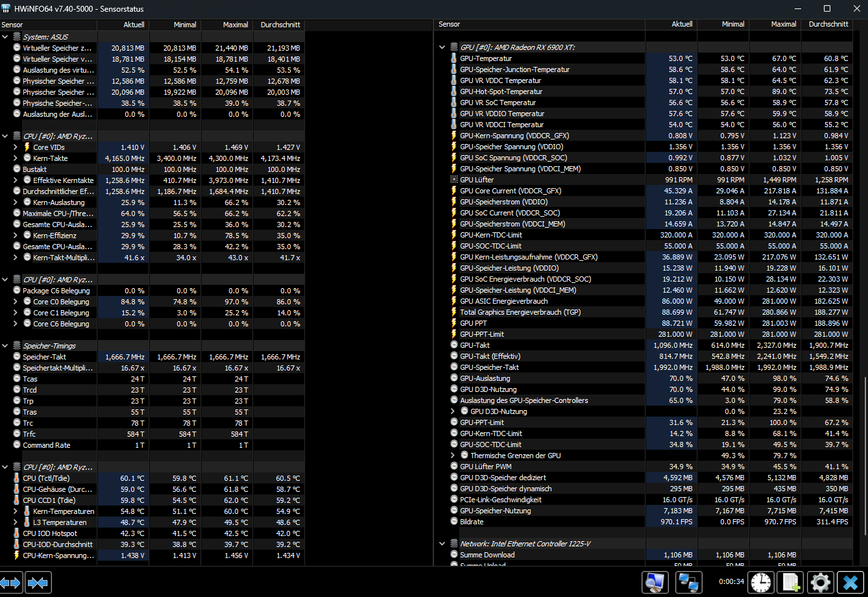Select Auslastung des GPU-Speicher-Controllers row
This screenshot has height=597, width=868.
coord(644,400)
